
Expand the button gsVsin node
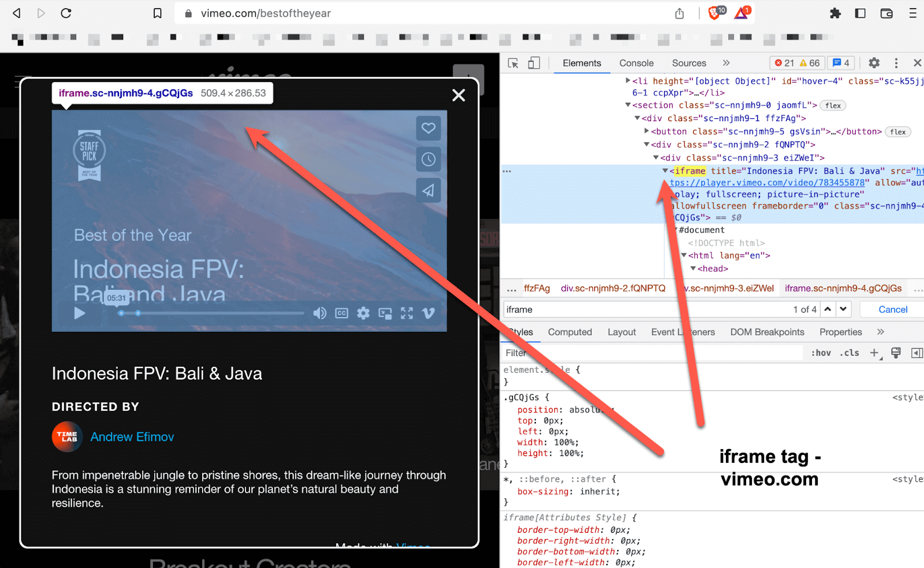(647, 131)
